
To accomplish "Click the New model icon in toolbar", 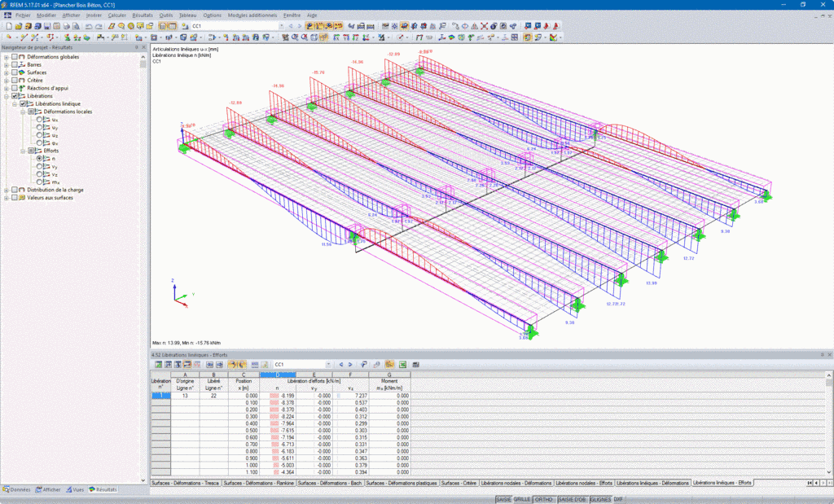I will coord(9,25).
